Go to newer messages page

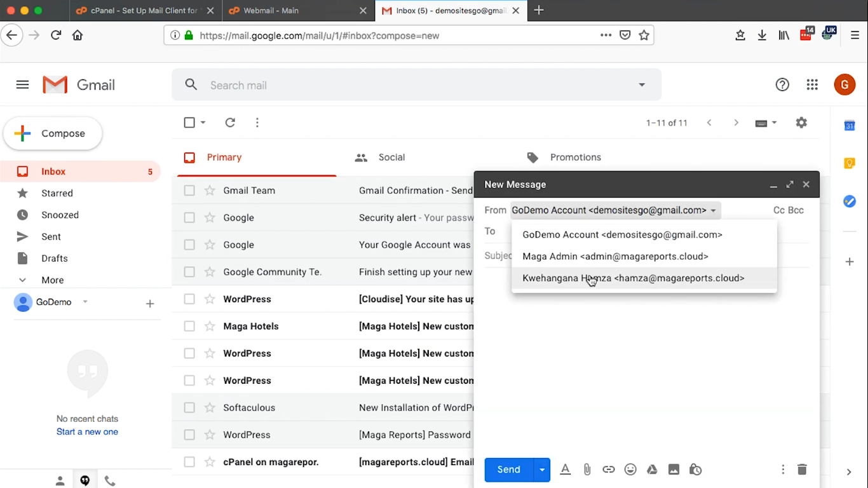(709, 123)
